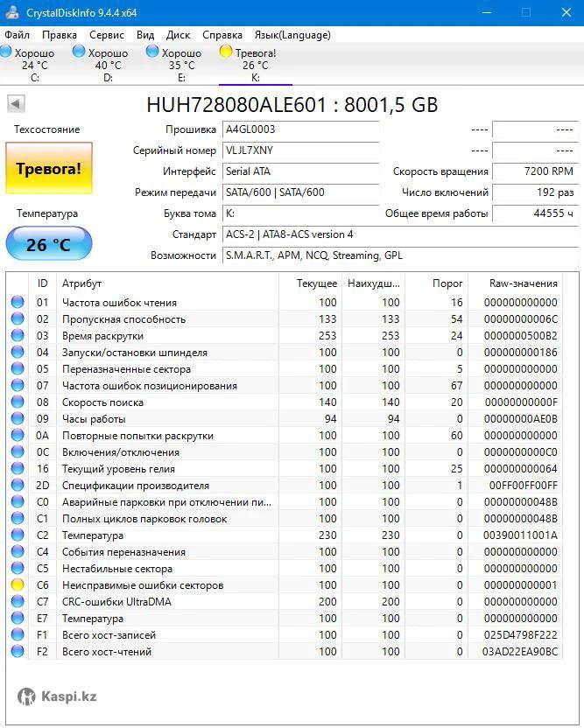Click the yellow Тревога! health status button
This screenshot has width=584, height=728.
[49, 168]
